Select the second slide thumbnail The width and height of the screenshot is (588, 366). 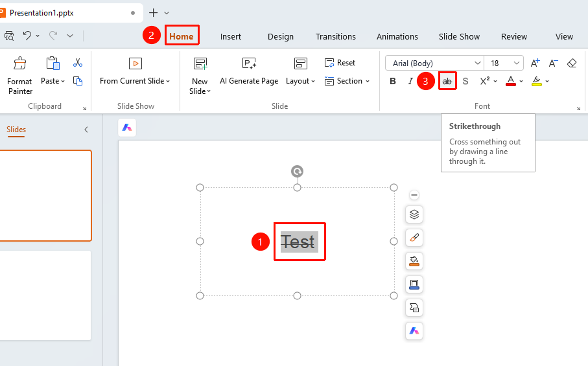(45, 295)
